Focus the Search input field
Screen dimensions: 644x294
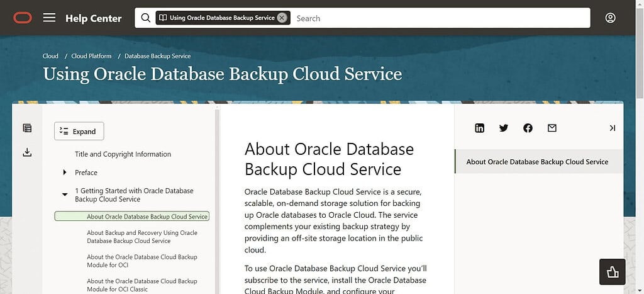[x=441, y=18]
